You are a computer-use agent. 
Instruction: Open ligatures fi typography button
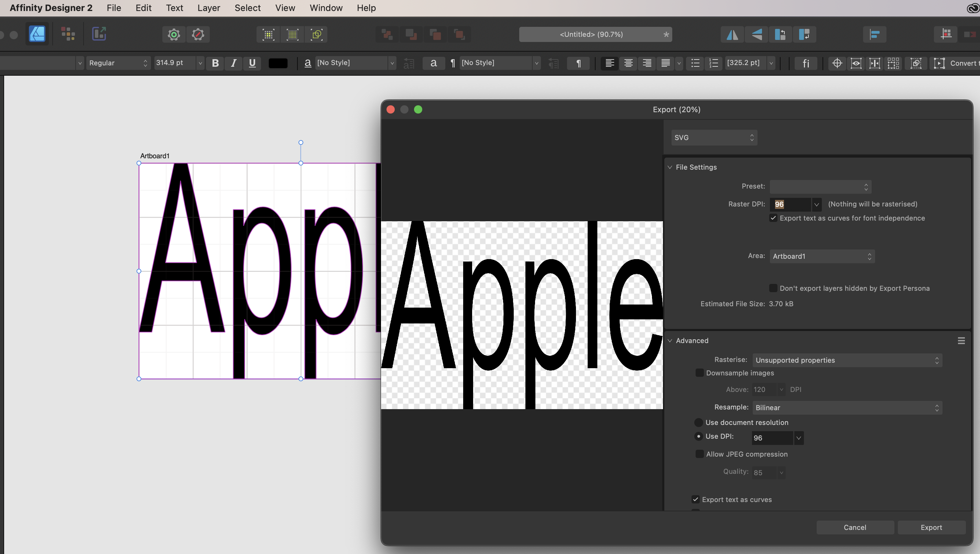pyautogui.click(x=806, y=63)
